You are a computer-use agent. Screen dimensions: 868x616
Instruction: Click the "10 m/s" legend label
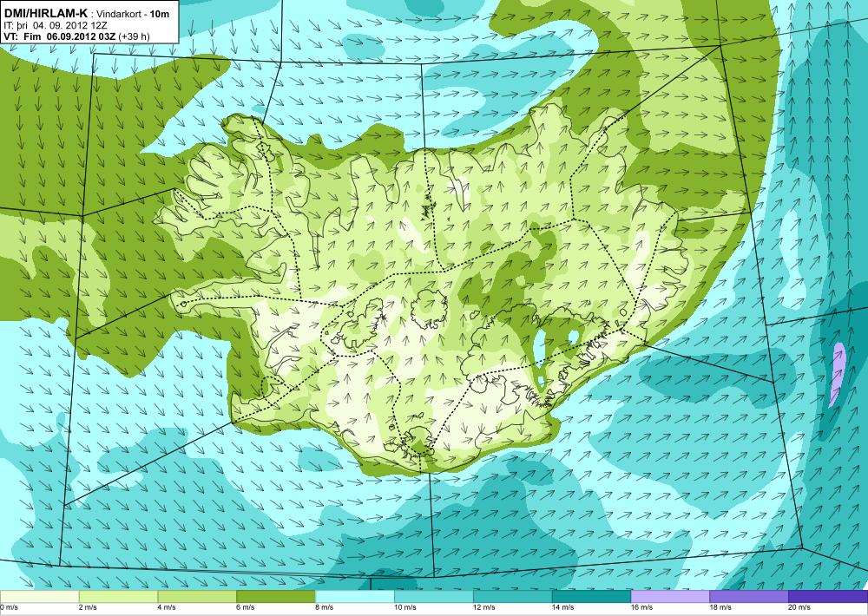(x=405, y=607)
